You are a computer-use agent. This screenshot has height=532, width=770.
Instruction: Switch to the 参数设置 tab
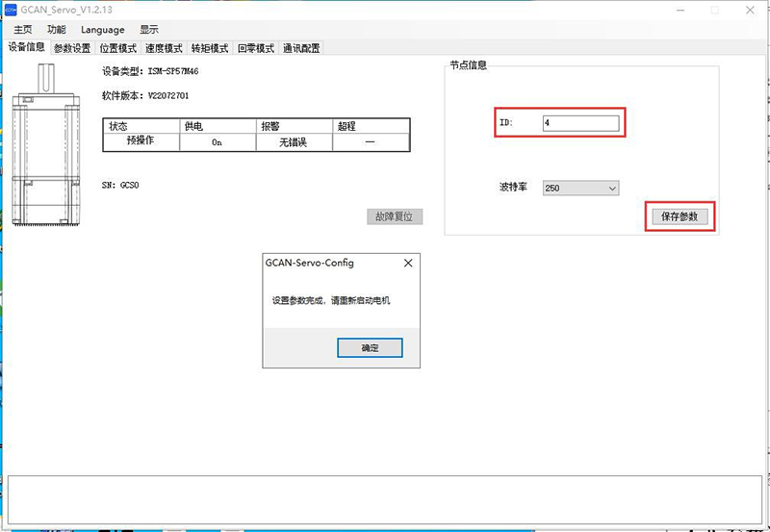tap(72, 48)
